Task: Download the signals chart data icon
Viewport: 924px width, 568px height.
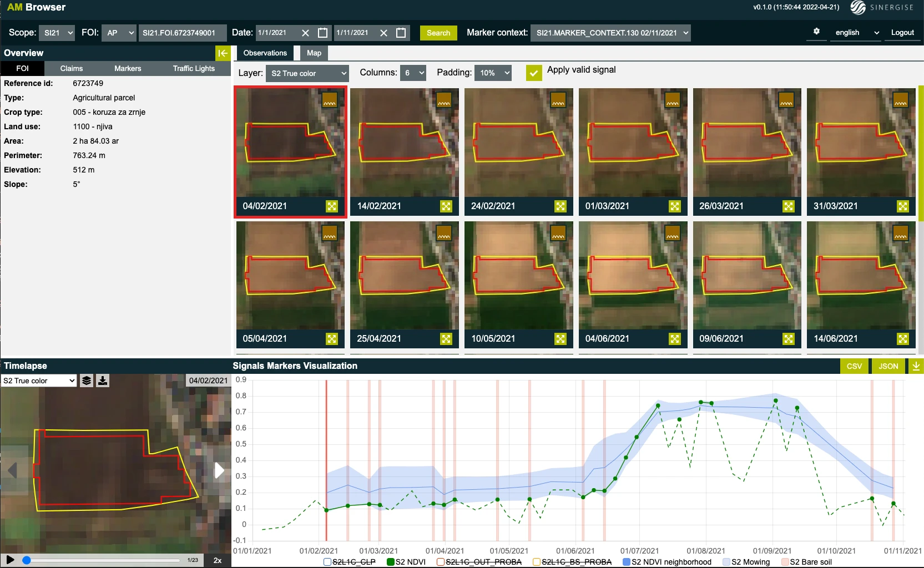Action: tap(916, 366)
